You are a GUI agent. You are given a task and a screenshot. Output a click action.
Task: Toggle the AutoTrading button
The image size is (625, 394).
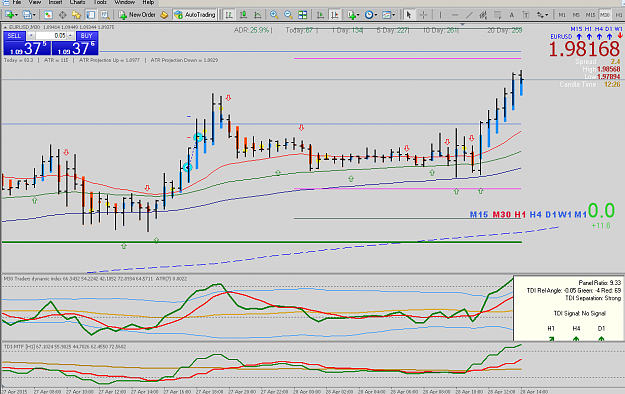click(195, 15)
